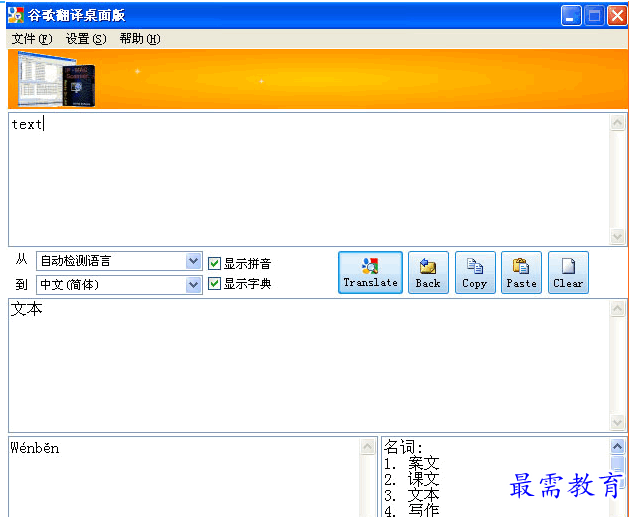Click the 名词: heading in dictionary

[403, 447]
